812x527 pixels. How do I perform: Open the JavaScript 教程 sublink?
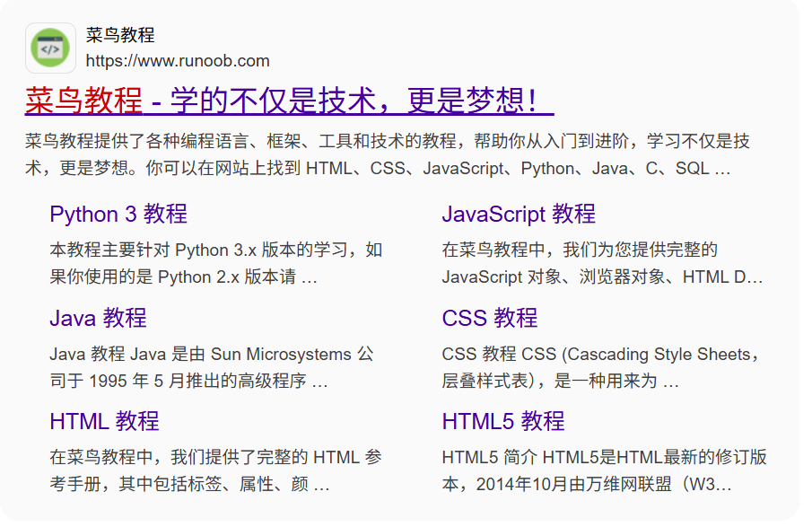(519, 214)
